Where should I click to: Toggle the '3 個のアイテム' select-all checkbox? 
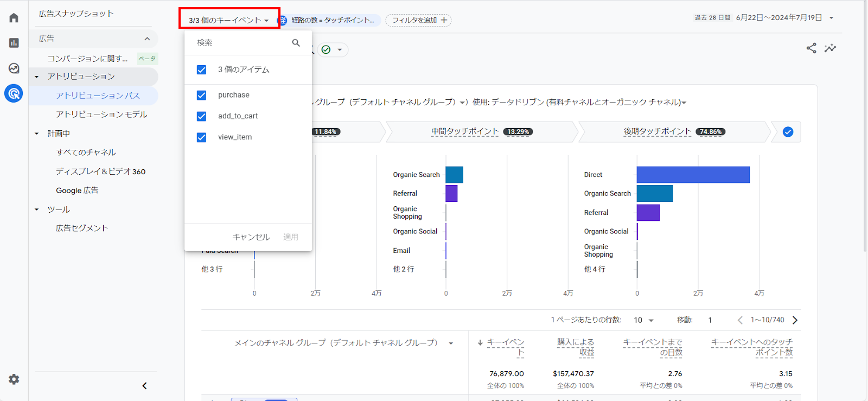pos(201,70)
